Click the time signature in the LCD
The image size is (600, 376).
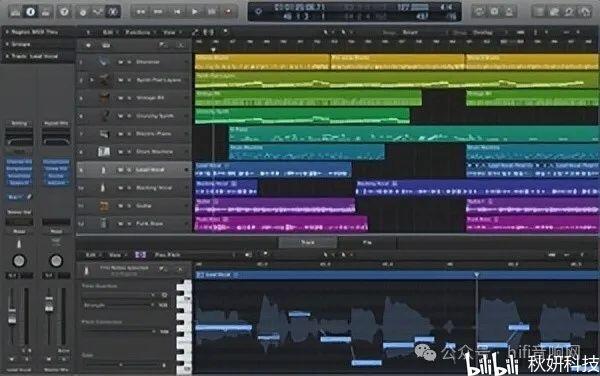(446, 7)
